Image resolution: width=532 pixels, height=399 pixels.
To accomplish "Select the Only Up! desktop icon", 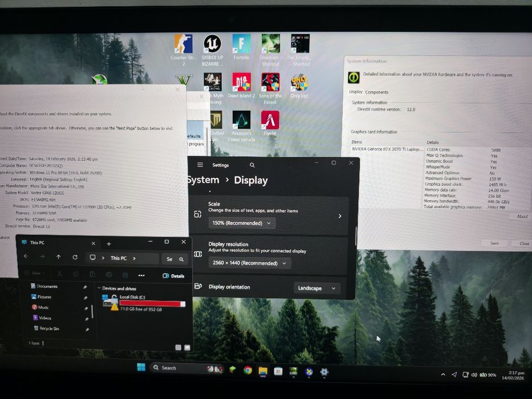I will (299, 85).
